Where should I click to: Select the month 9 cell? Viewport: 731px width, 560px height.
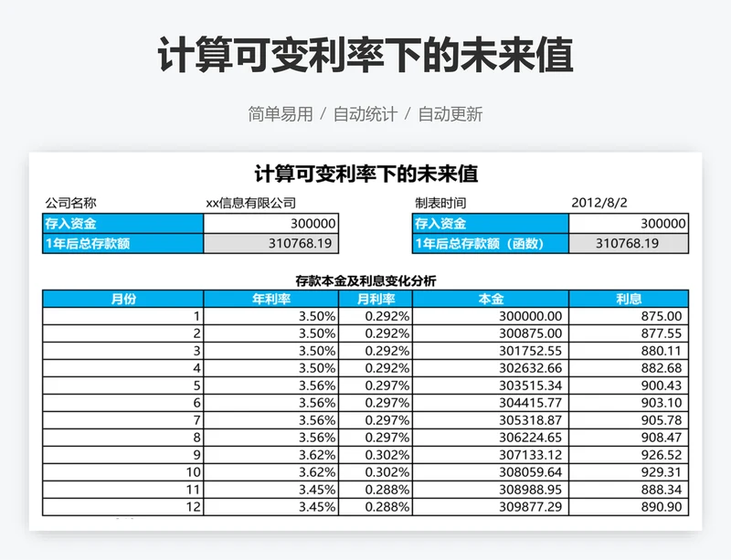[123, 455]
